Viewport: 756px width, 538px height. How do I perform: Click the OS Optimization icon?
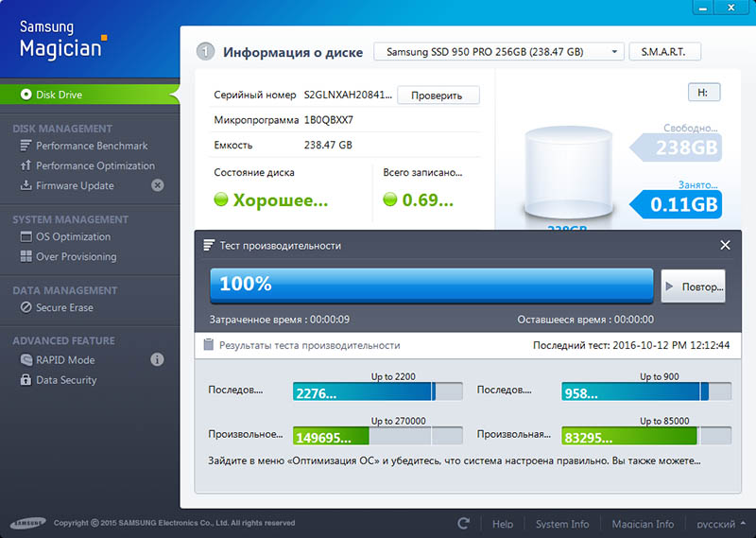tap(27, 237)
